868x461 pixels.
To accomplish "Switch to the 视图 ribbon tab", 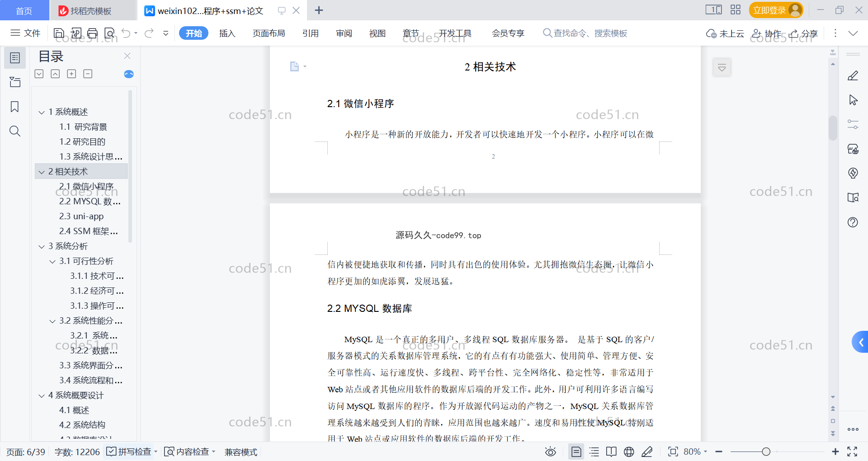I will [377, 33].
